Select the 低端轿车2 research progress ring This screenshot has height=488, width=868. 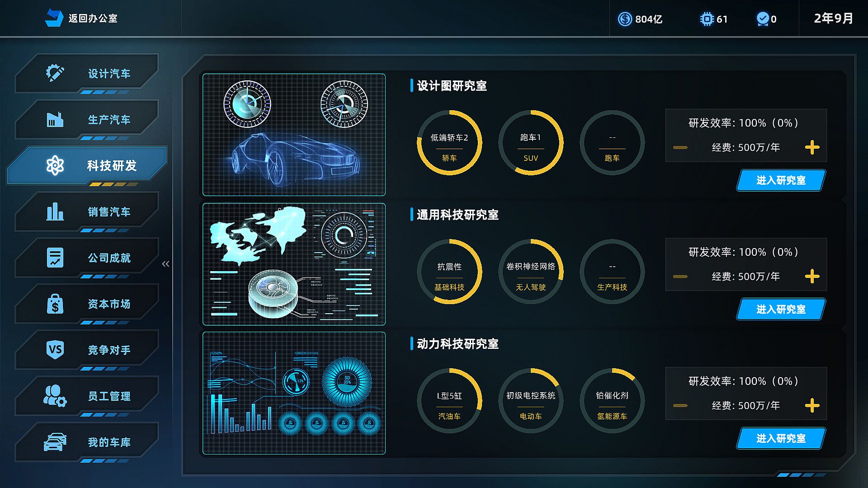[449, 143]
